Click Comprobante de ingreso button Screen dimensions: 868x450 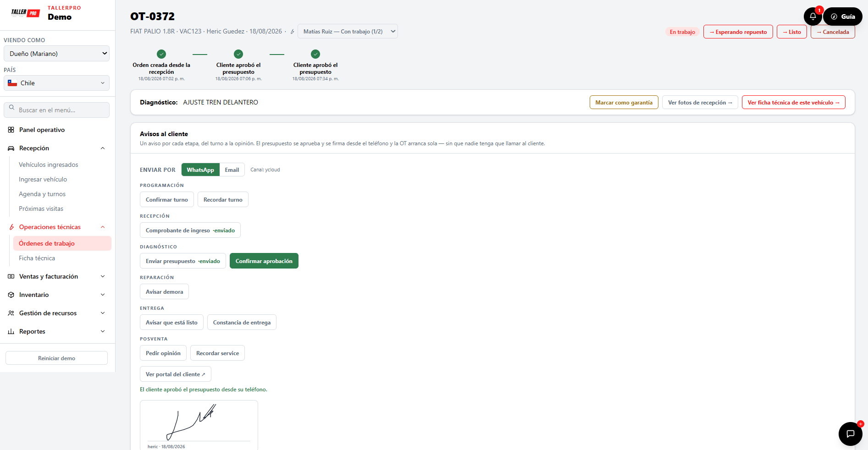tap(190, 230)
